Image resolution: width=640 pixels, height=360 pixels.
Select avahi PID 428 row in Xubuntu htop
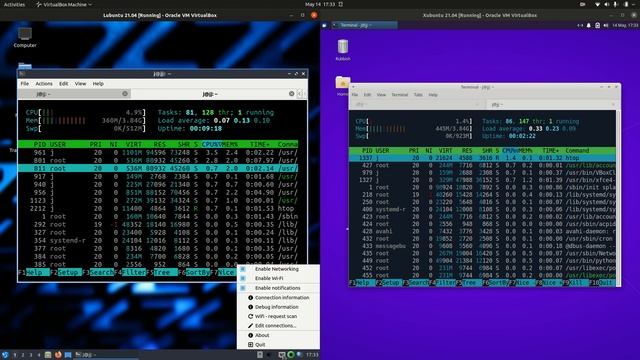(x=482, y=231)
